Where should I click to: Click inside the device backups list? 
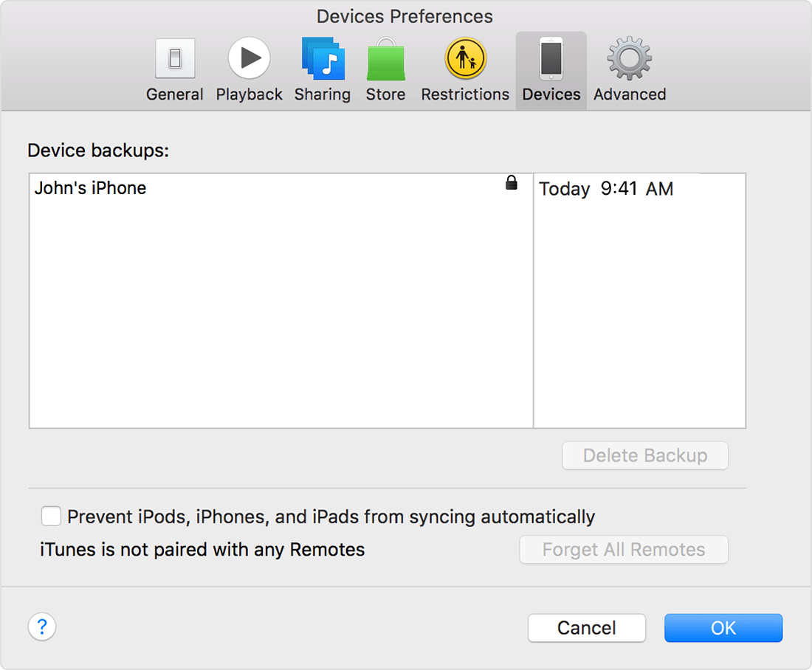tap(281, 310)
